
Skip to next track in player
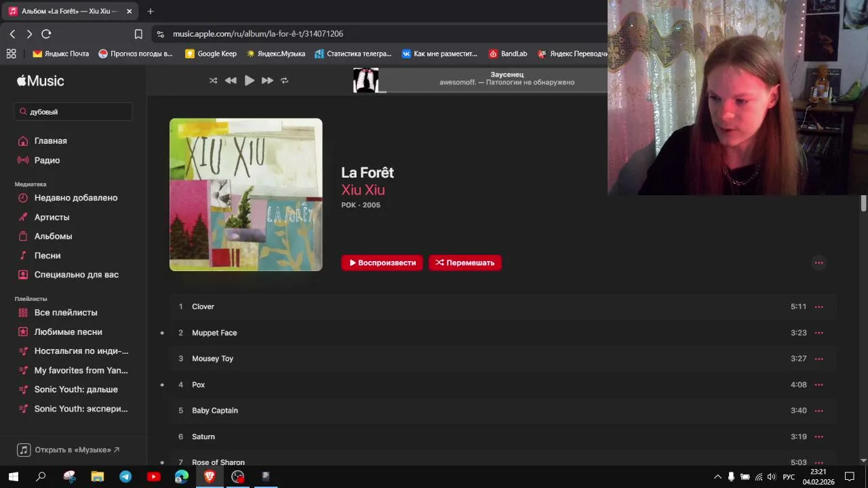[267, 81]
